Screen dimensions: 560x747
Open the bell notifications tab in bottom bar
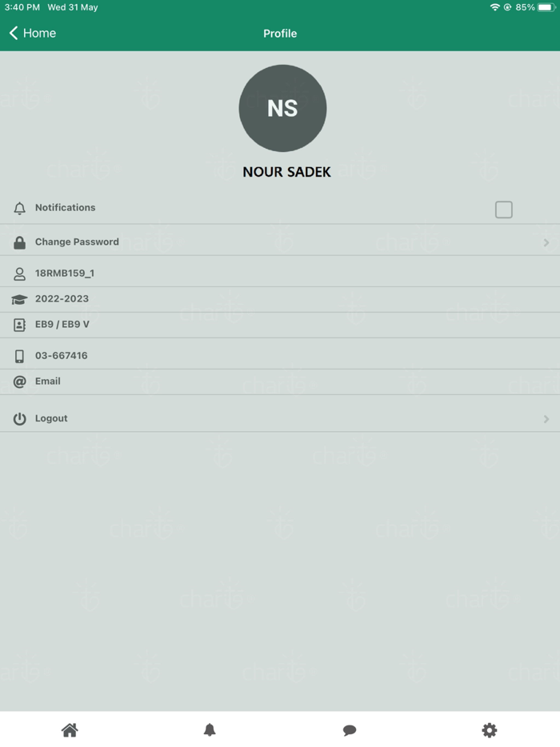coord(210,730)
